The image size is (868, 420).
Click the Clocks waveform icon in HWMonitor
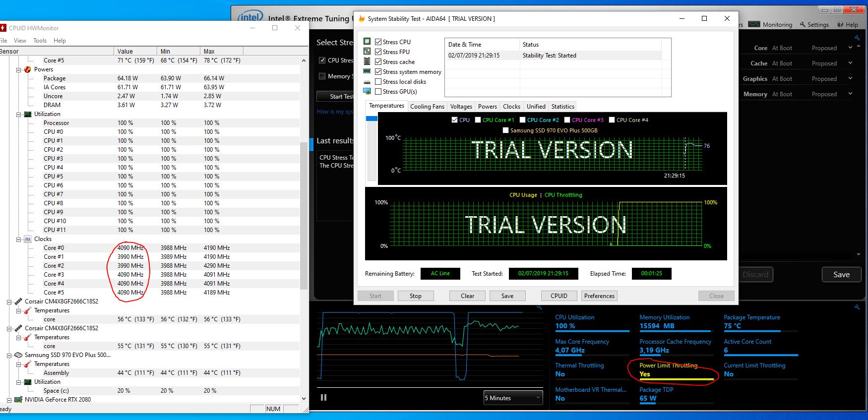(x=28, y=239)
